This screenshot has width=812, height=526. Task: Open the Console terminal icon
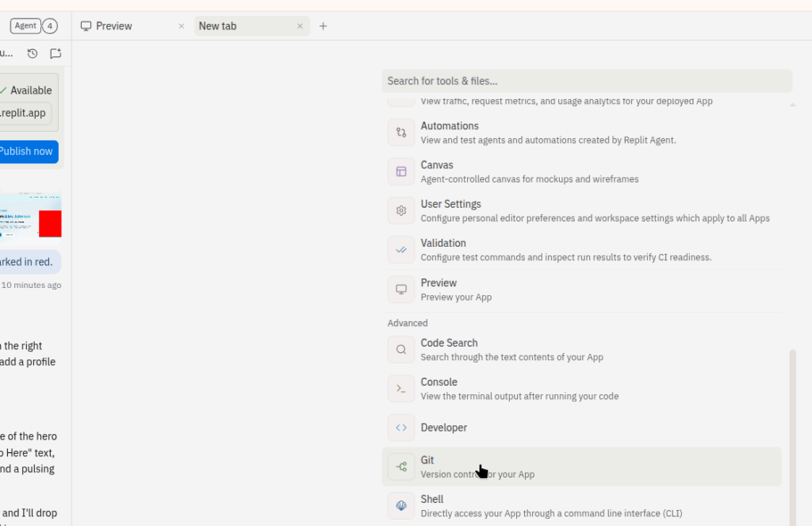pos(401,389)
